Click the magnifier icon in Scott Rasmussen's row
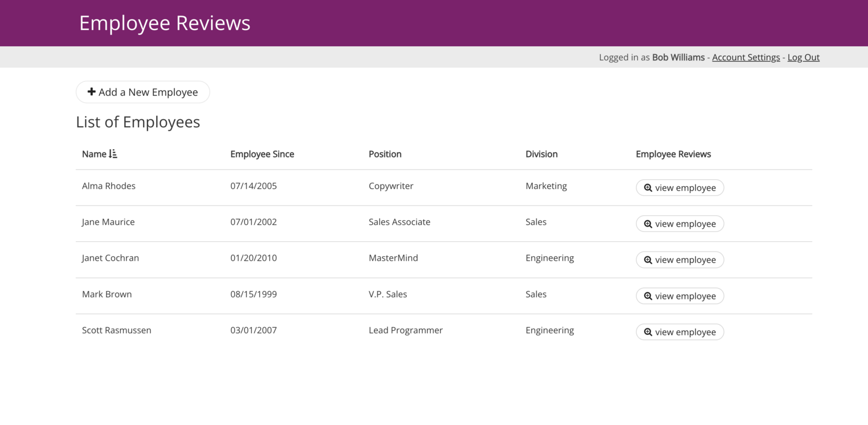The height and width of the screenshot is (425, 868). pyautogui.click(x=648, y=332)
